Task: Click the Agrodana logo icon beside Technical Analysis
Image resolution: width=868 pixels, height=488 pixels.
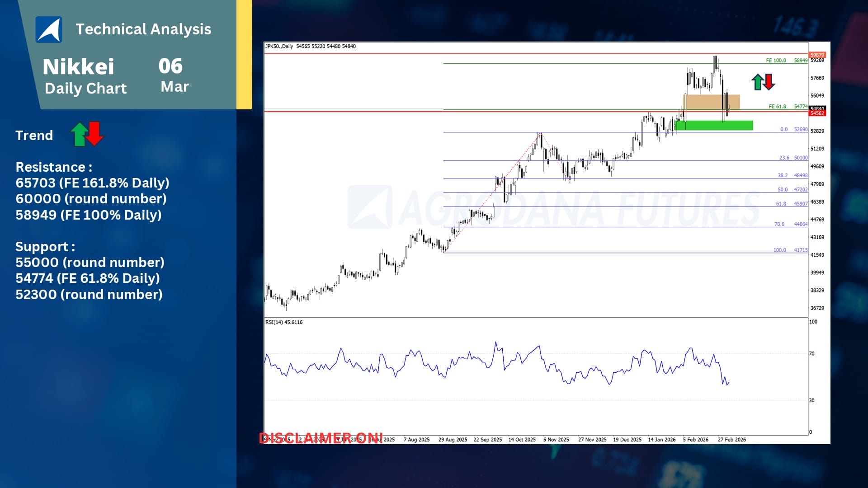Action: (49, 29)
